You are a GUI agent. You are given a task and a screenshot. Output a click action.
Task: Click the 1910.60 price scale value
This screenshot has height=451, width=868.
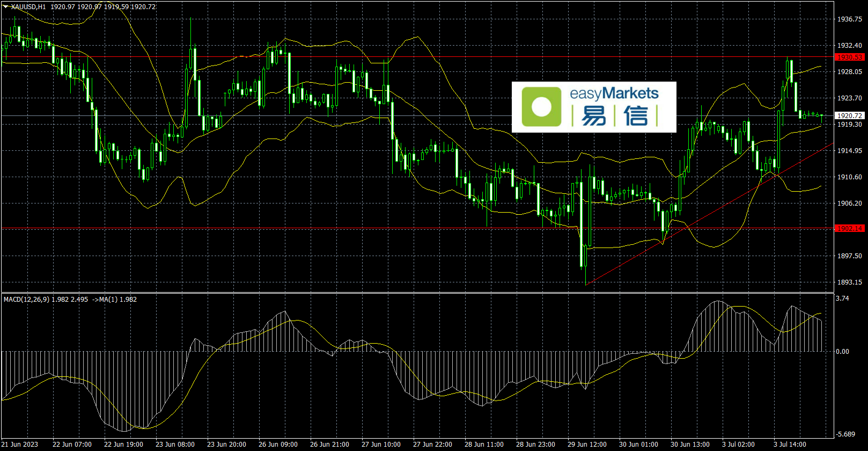pyautogui.click(x=850, y=177)
